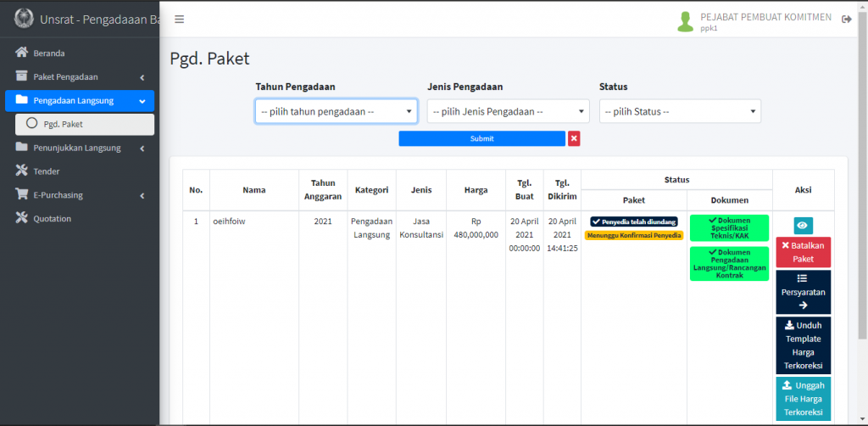The image size is (868, 426).
Task: Open Beranda in the sidebar
Action: (48, 53)
